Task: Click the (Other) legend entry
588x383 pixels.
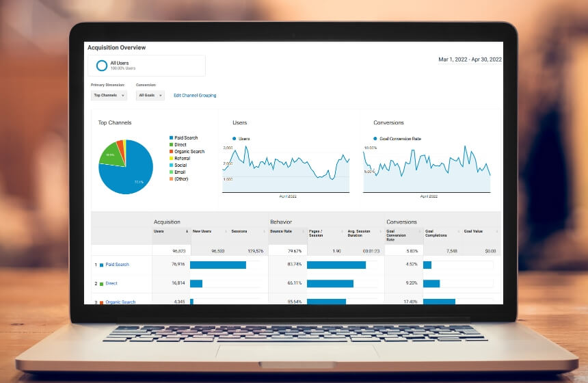Action: click(x=179, y=179)
